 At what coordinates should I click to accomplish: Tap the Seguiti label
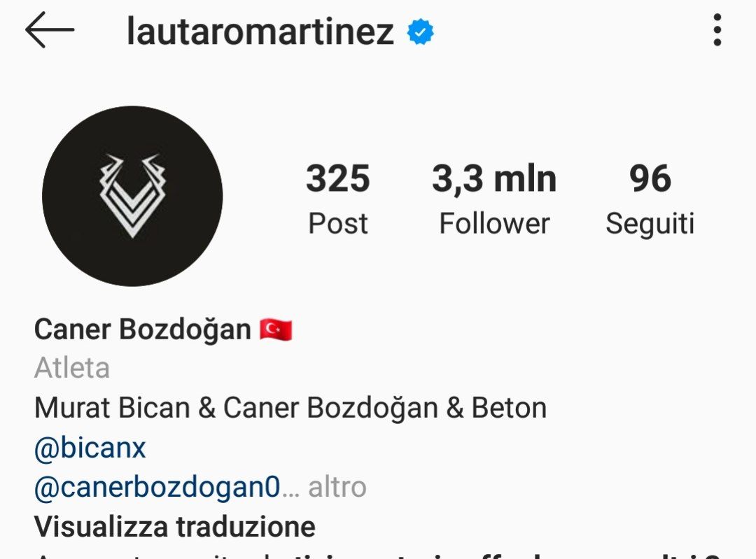coord(650,224)
